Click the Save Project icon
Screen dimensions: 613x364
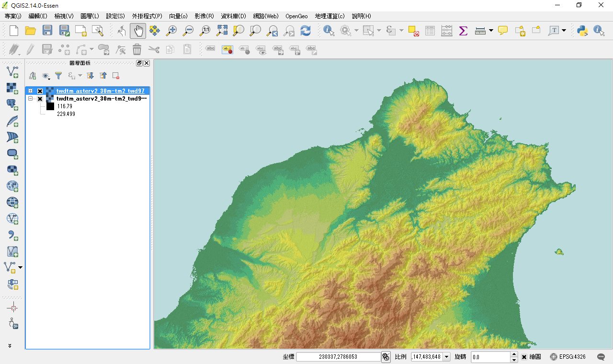47,31
